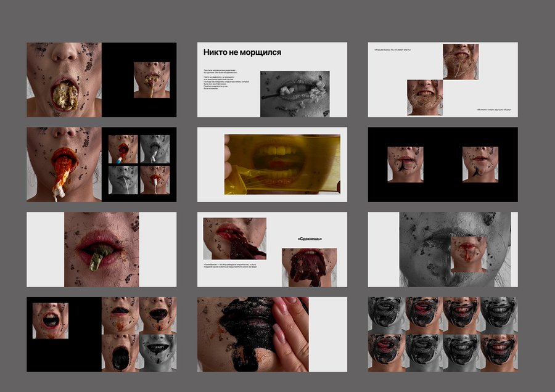Screen dimensions: 555x392
Task: Select large photo of mouth stuffed with yellowish paste
Action: 64,80
